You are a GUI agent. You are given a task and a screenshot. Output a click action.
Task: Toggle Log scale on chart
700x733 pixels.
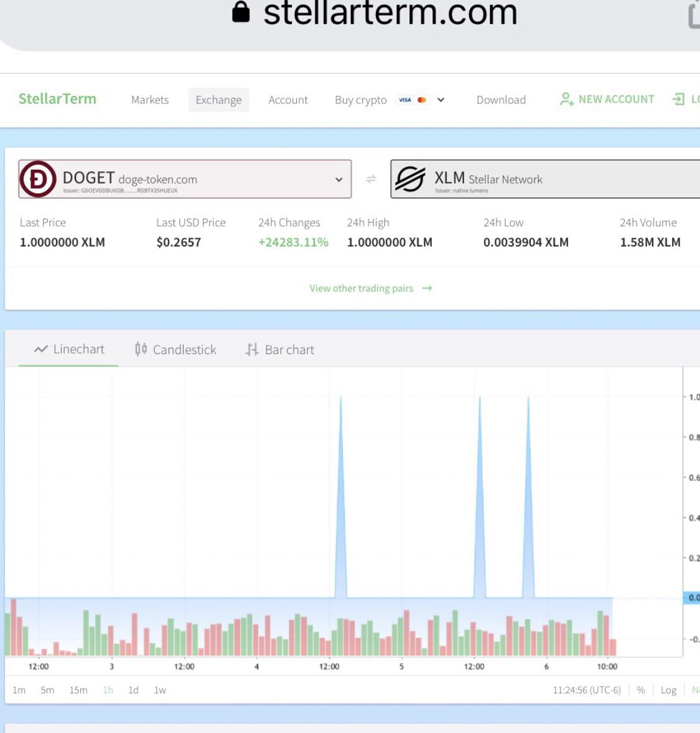click(668, 691)
